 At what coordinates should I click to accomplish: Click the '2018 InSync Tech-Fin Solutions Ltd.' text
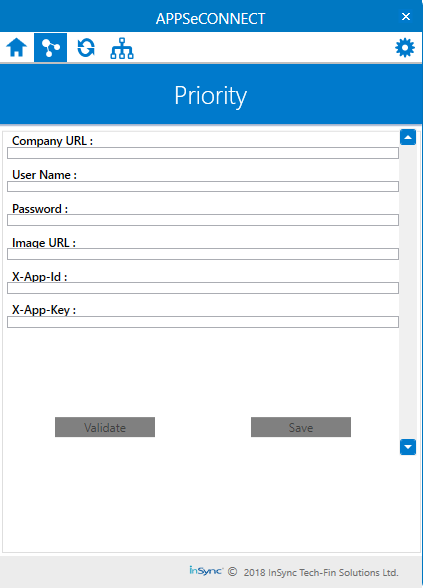(x=321, y=573)
